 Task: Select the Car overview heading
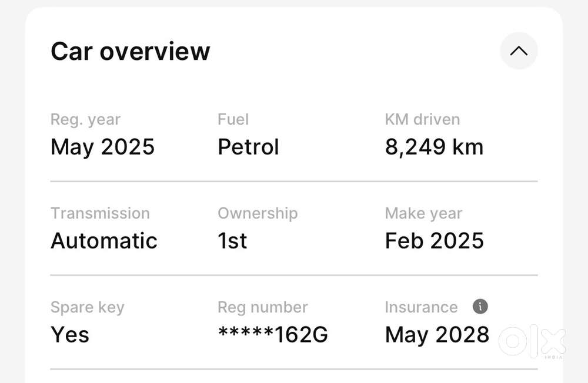point(130,51)
